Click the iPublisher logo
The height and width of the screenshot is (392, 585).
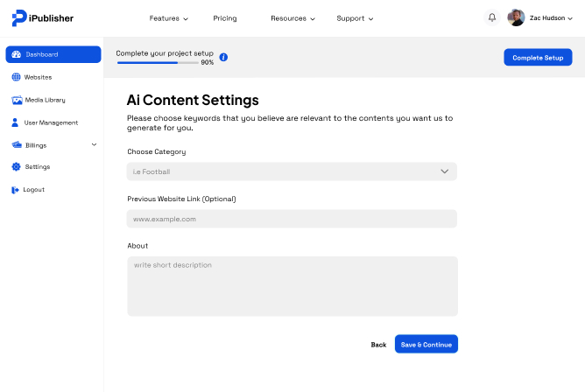coord(43,17)
